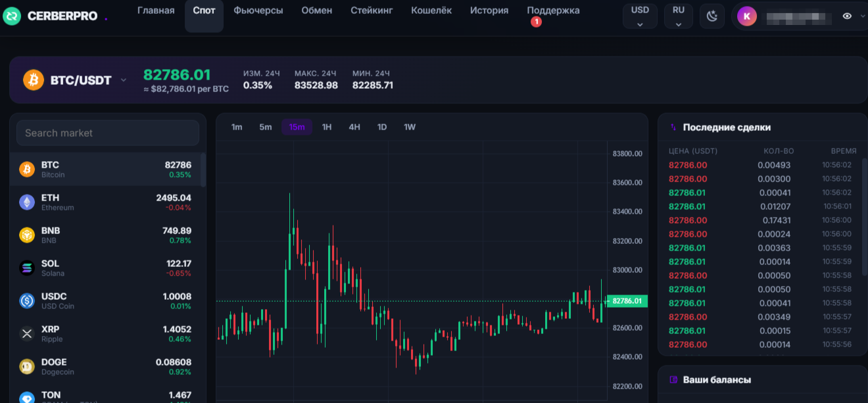Viewport: 868px width, 403px height.
Task: Select the 1m chart interval
Action: coord(237,127)
